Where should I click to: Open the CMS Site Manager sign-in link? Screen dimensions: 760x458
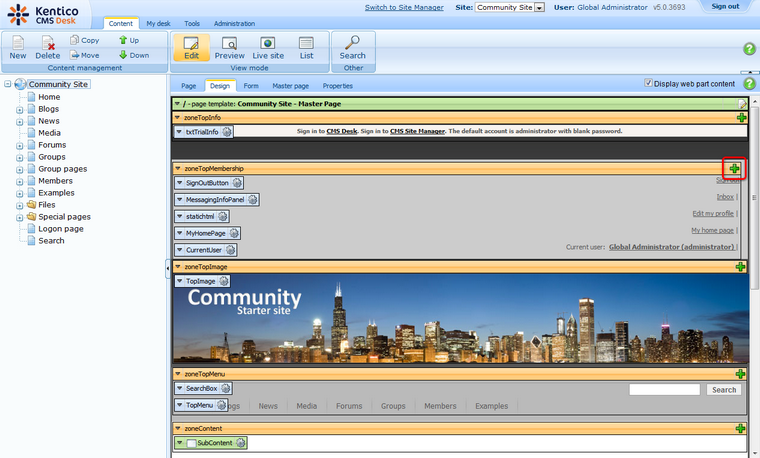point(417,131)
